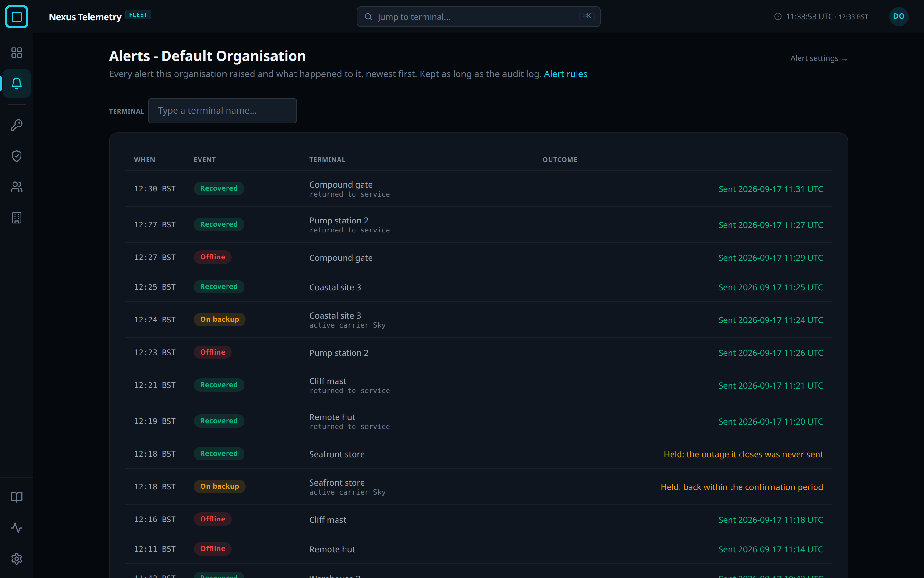Open Alert settings link

click(819, 58)
